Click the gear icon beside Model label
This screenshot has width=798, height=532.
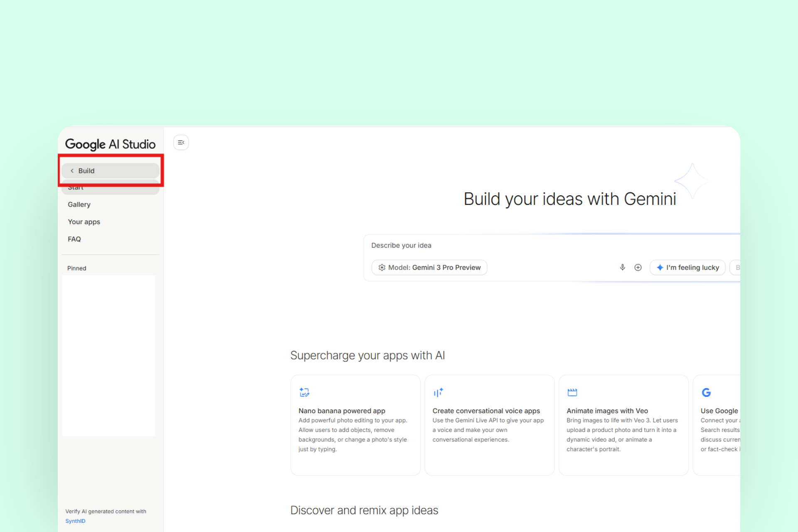click(x=382, y=267)
